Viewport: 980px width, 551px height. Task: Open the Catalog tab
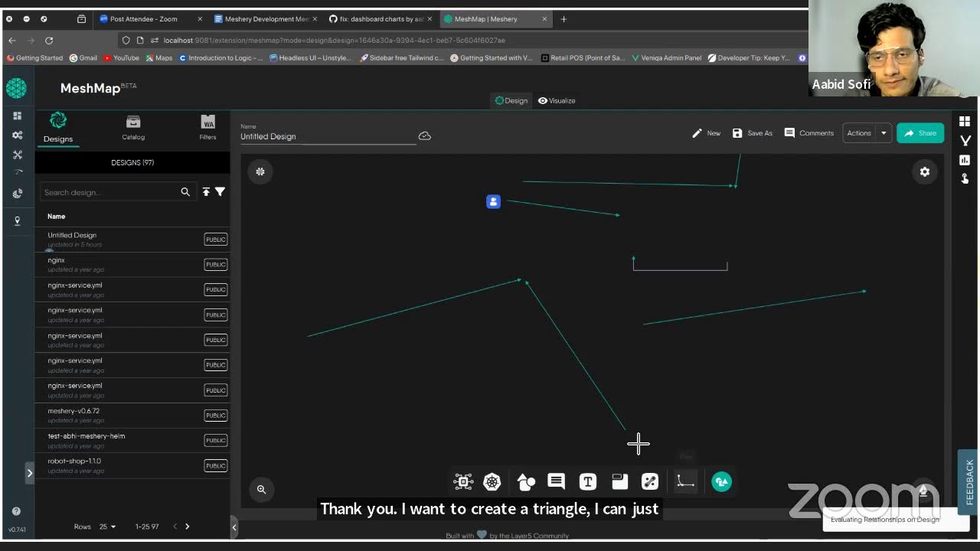(133, 127)
